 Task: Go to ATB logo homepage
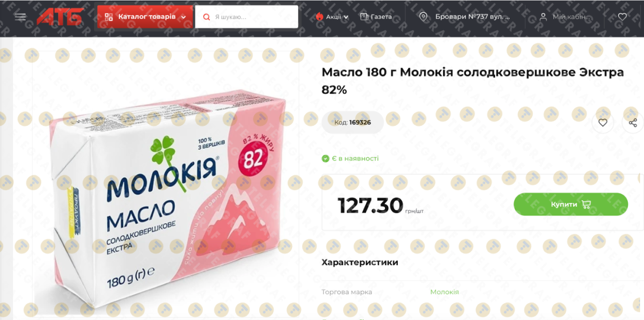pyautogui.click(x=60, y=17)
